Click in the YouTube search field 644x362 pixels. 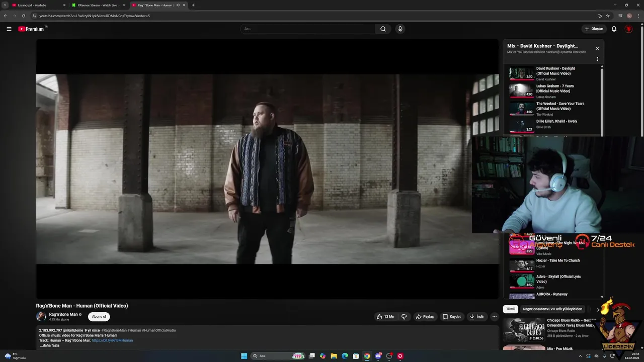pyautogui.click(x=308, y=29)
